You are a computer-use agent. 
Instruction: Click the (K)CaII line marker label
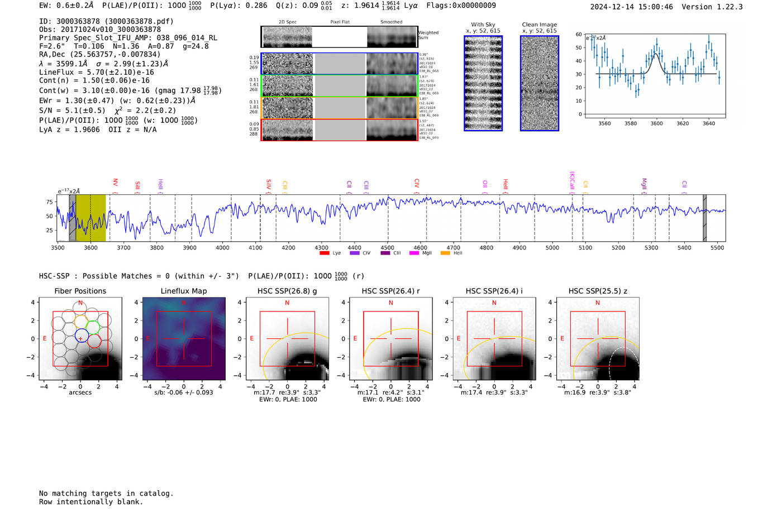coord(572,182)
